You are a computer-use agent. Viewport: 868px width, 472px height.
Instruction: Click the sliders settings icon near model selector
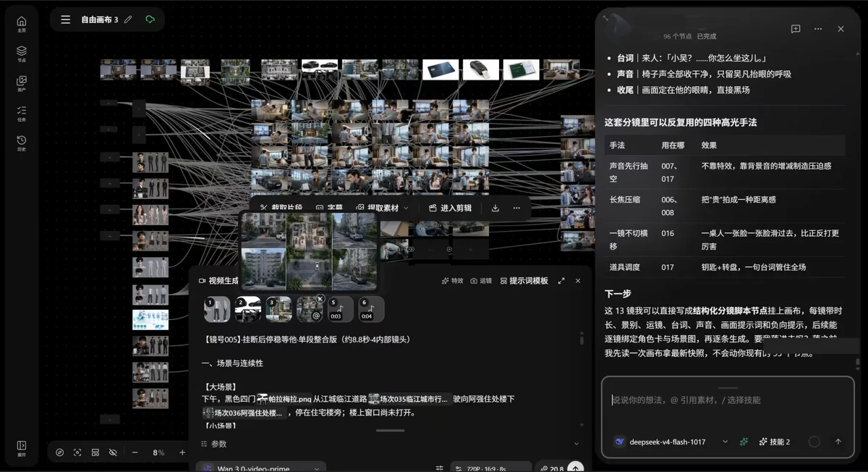click(x=439, y=468)
